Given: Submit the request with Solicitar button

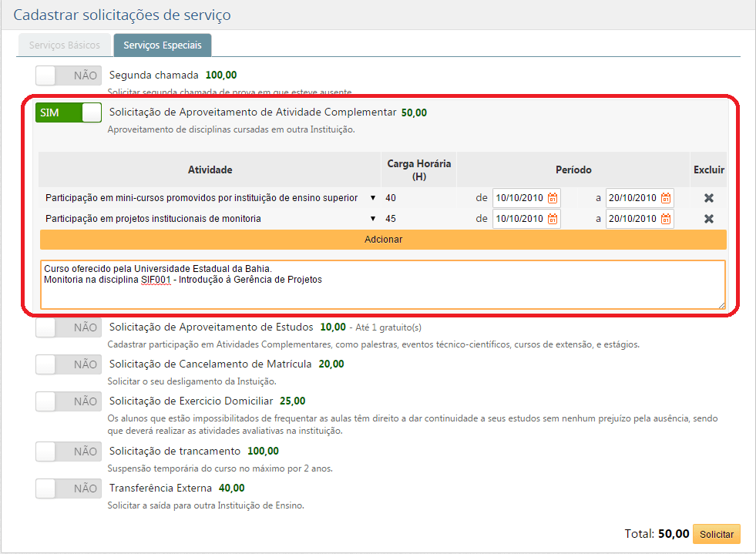Looking at the screenshot, I should tap(717, 534).
